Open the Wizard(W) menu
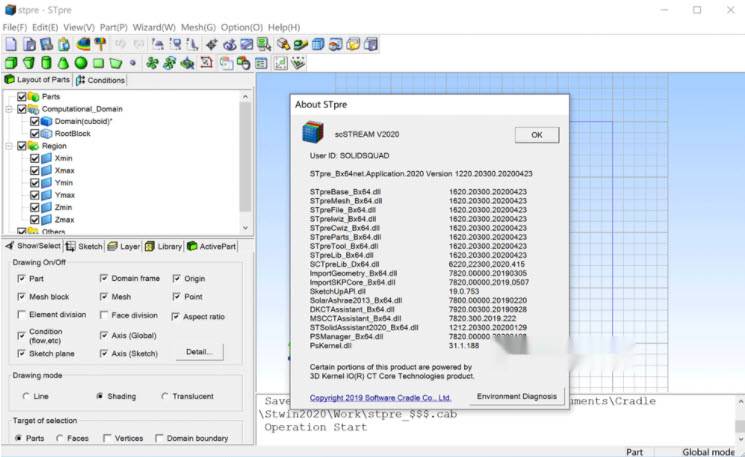The width and height of the screenshot is (745, 457). [x=154, y=27]
